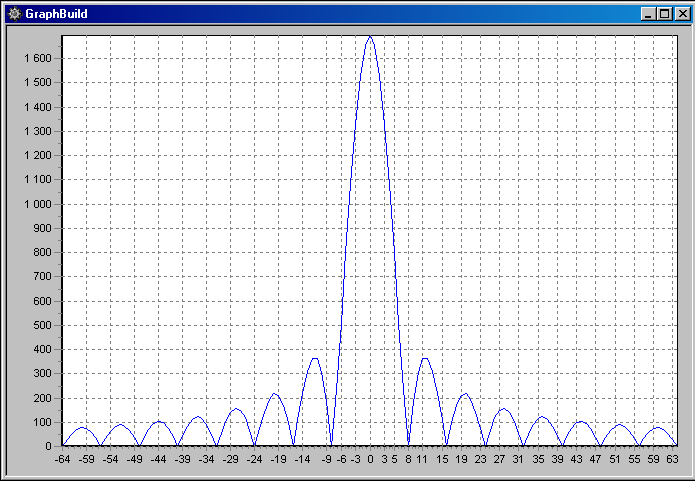
Task: Click the x-axis label 15
Action: coord(442,459)
